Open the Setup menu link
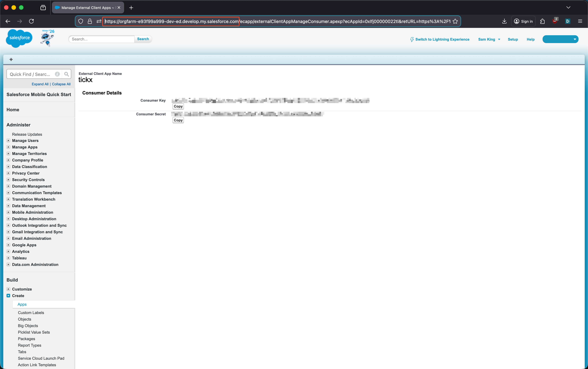Image resolution: width=588 pixels, height=369 pixels. tap(513, 39)
